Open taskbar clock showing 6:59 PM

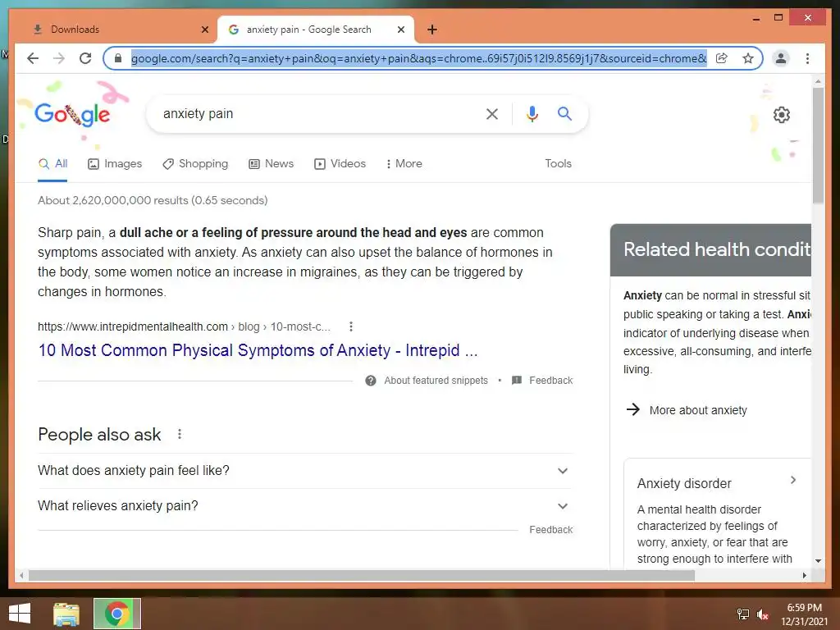[x=804, y=614]
